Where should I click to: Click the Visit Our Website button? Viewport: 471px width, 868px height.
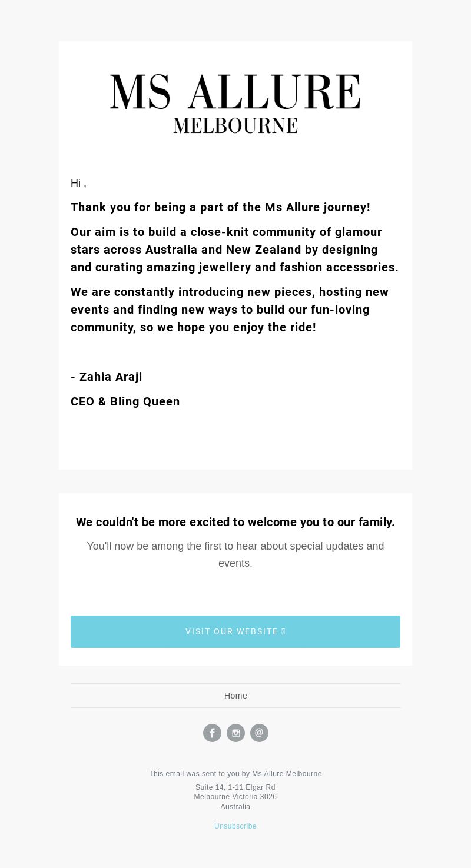pos(235,631)
